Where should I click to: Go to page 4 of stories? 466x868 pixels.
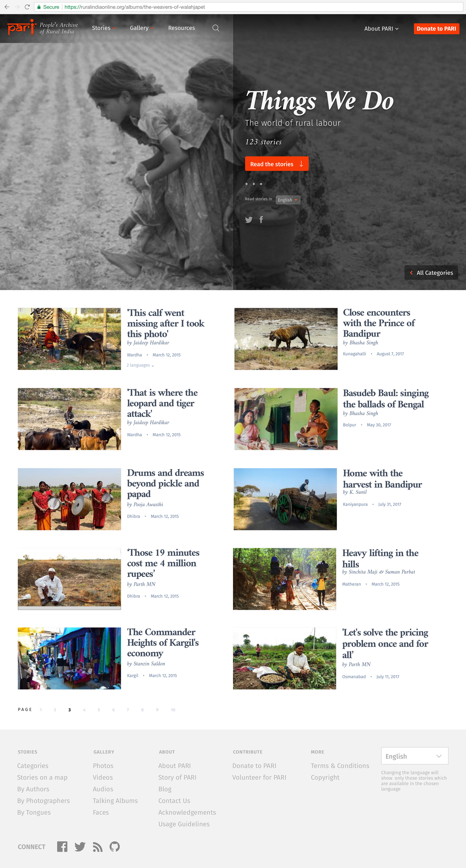click(84, 710)
